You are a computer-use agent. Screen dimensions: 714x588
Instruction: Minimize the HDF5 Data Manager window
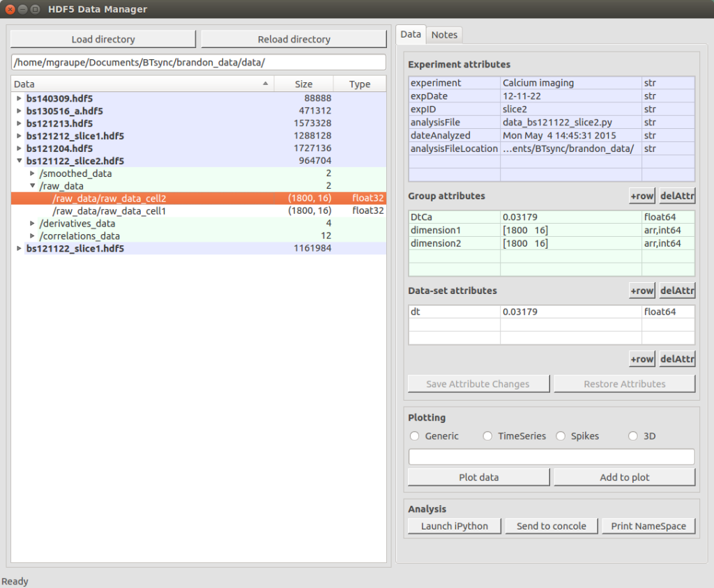[22, 9]
